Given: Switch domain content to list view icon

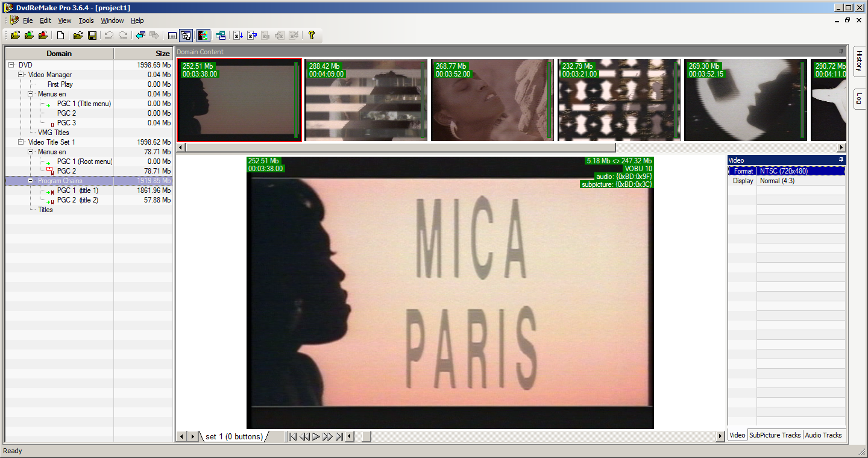Looking at the screenshot, I should (x=172, y=36).
